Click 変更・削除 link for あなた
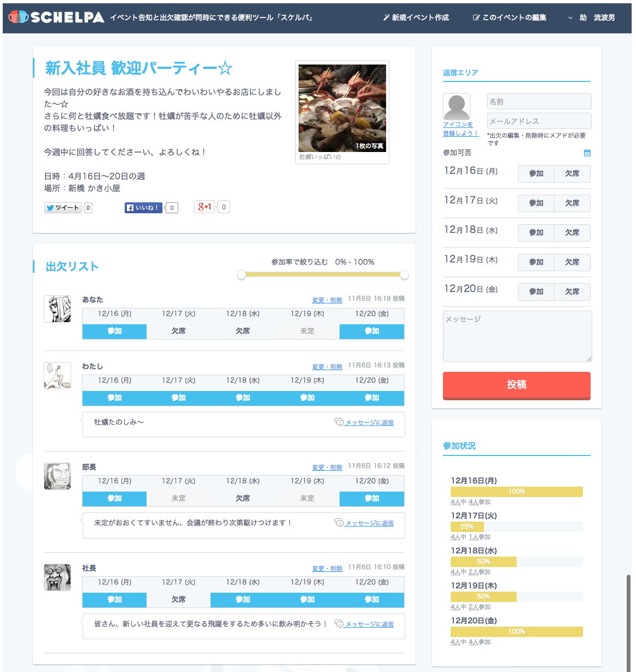636x672 pixels. pos(327,300)
